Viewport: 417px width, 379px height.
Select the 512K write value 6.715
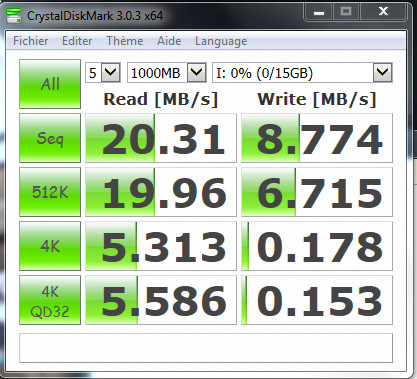317,192
